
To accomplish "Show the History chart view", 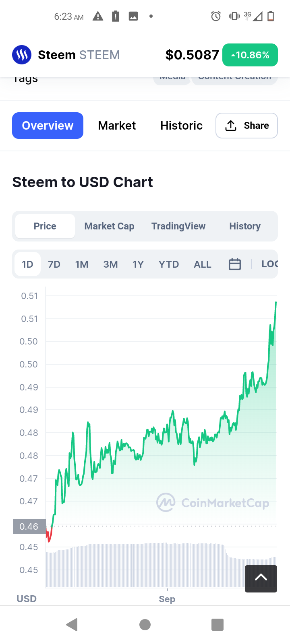I will point(245,226).
